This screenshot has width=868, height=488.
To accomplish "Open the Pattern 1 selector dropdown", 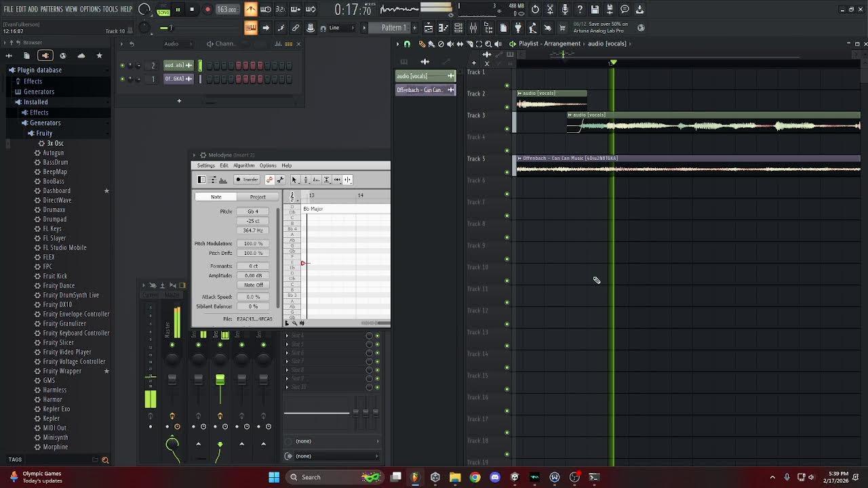I will pos(394,28).
